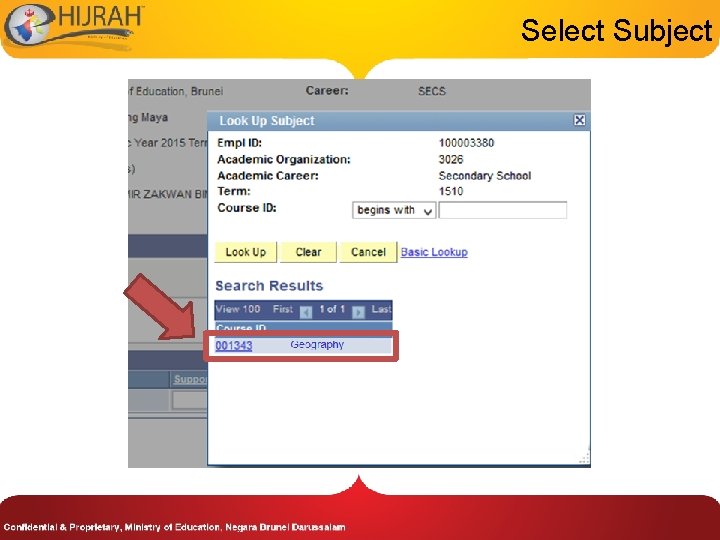Screen dimensions: 720x540
Task: Select the Geography result text
Action: [317, 344]
